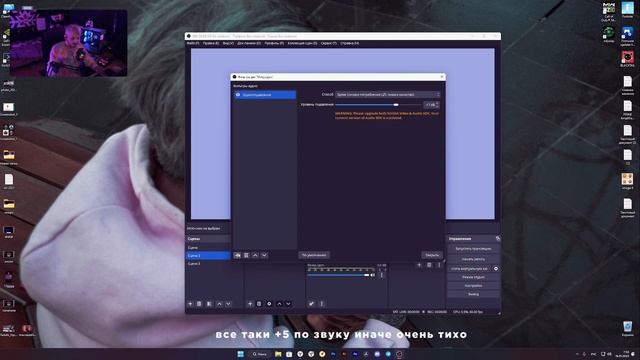Select Сцена 3 in scenes list

point(208,264)
